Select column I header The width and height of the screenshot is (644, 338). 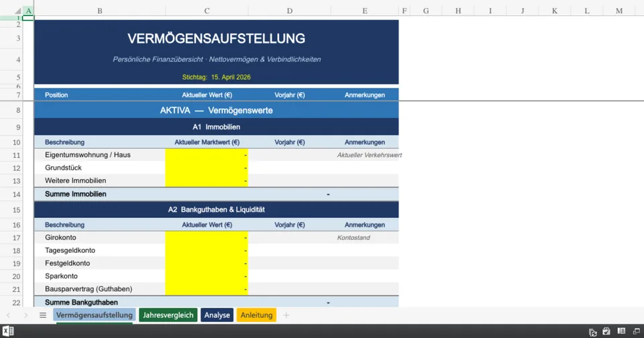click(x=490, y=11)
